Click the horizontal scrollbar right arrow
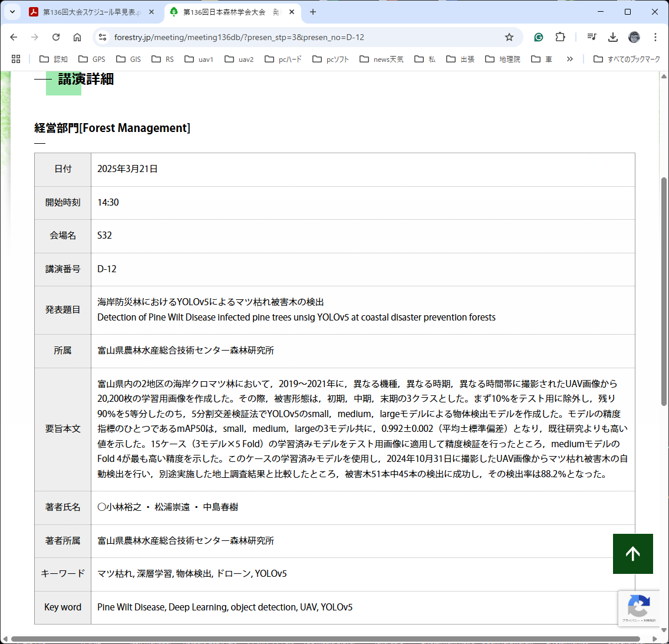 654,639
